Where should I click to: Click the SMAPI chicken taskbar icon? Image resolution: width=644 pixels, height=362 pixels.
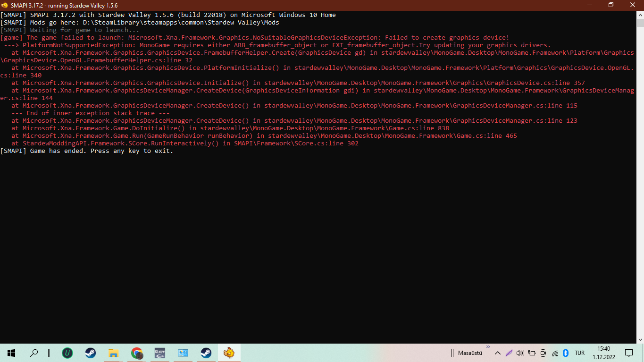click(229, 353)
